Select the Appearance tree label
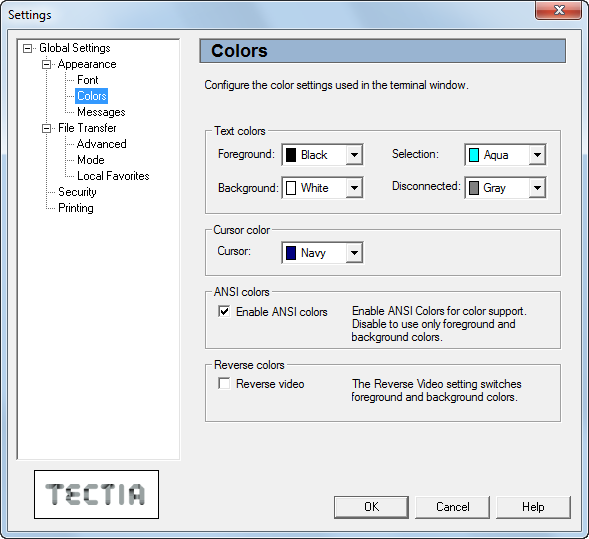Viewport: 589px width, 539px height. coord(87,64)
